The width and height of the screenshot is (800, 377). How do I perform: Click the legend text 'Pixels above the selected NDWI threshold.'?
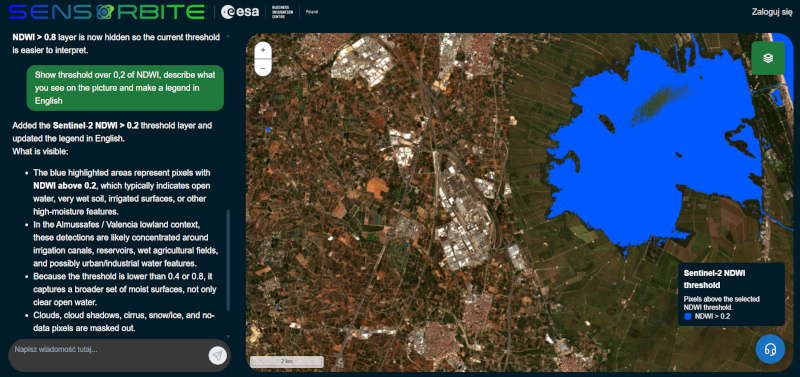click(x=722, y=303)
